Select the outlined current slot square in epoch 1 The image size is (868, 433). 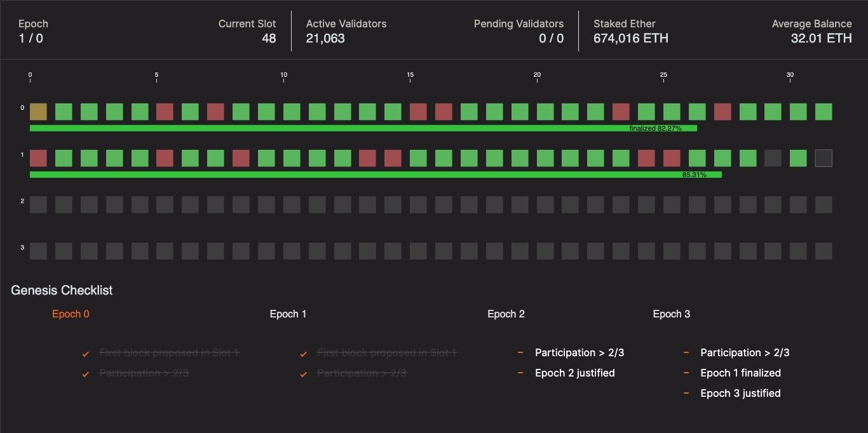tap(824, 158)
